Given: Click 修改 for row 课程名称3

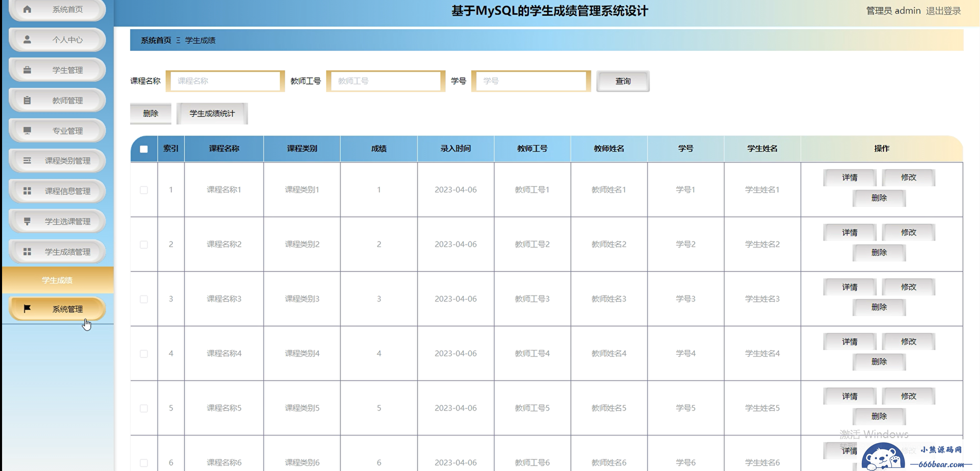Looking at the screenshot, I should tap(909, 287).
